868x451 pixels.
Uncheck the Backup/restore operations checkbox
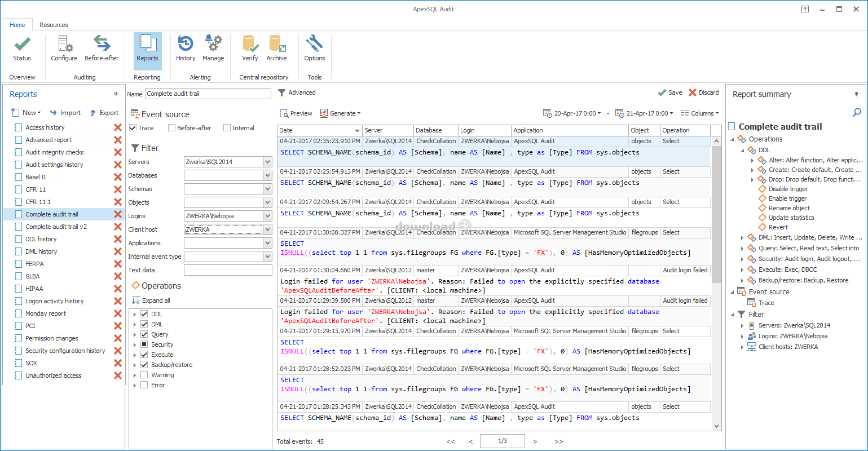(144, 365)
